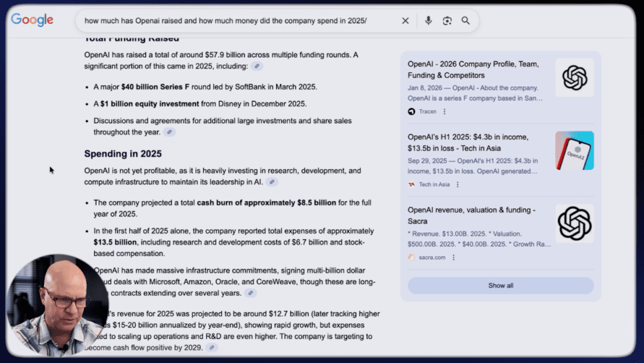Viewport: 644px width, 363px height.
Task: Open the three-dot menu beside Tech in Asia
Action: (x=457, y=184)
